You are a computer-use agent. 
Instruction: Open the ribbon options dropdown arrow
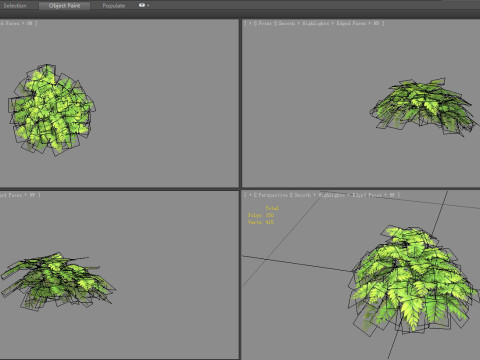(148, 5)
